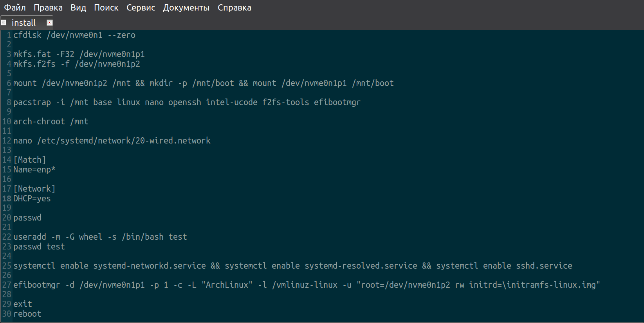Click the mount /dev/nvme0n1p2 /mnt line
The width and height of the screenshot is (644, 323).
[x=204, y=83]
